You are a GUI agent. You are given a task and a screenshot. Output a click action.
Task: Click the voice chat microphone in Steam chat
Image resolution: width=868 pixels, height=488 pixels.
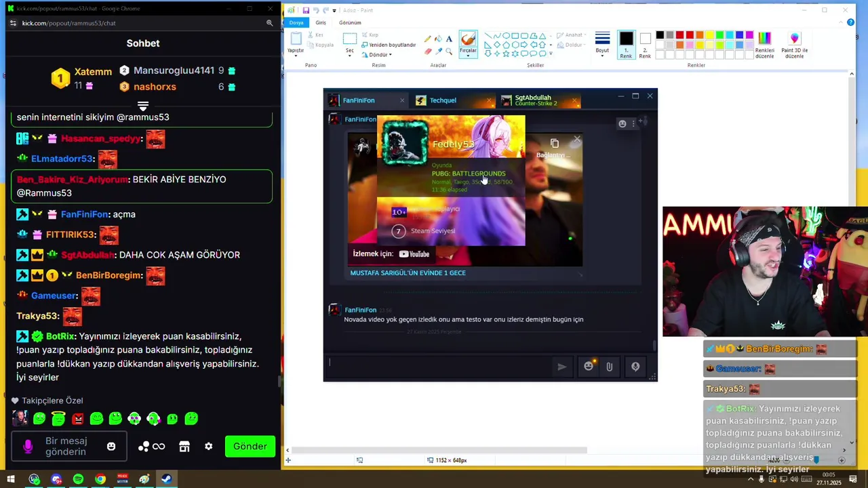pyautogui.click(x=635, y=367)
